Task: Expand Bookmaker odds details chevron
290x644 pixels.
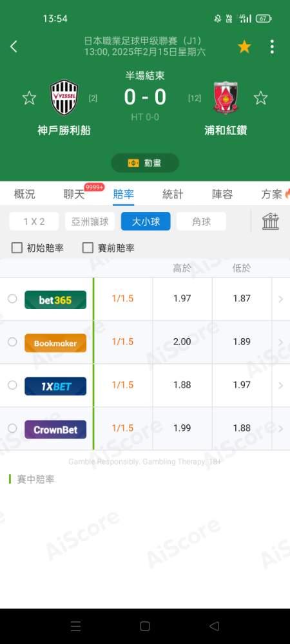Action: [x=281, y=342]
